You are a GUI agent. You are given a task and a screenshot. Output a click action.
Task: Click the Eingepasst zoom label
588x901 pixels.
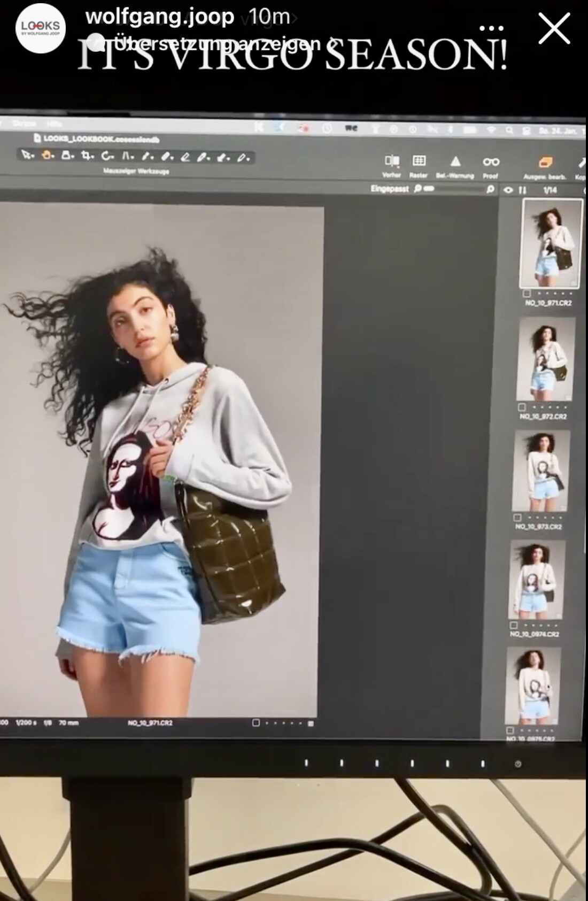tap(390, 189)
